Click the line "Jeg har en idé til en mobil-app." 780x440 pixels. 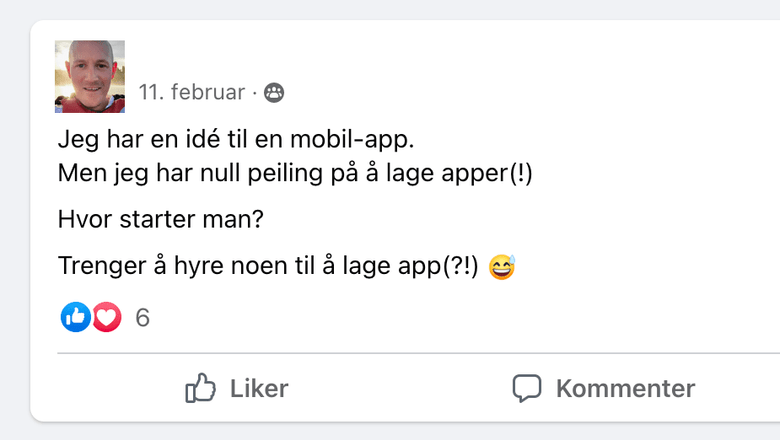(x=235, y=139)
